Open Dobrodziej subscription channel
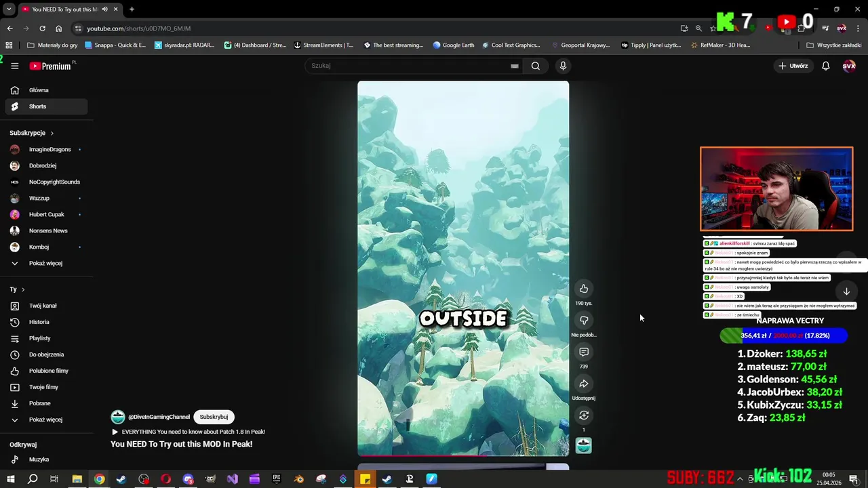This screenshot has width=868, height=488. tap(46, 165)
